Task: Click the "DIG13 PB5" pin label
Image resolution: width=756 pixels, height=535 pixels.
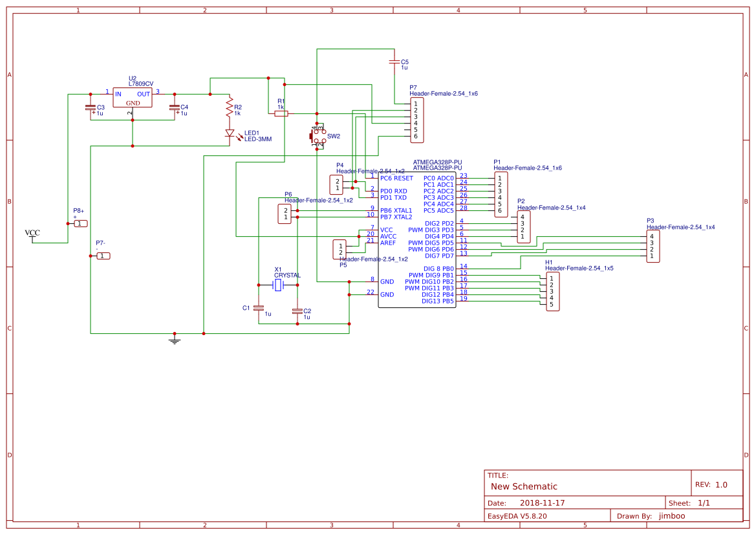Action: [x=438, y=301]
